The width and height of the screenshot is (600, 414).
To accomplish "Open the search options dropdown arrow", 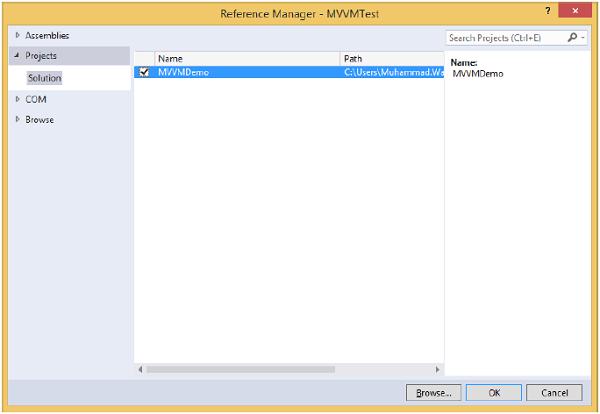I will pos(582,38).
